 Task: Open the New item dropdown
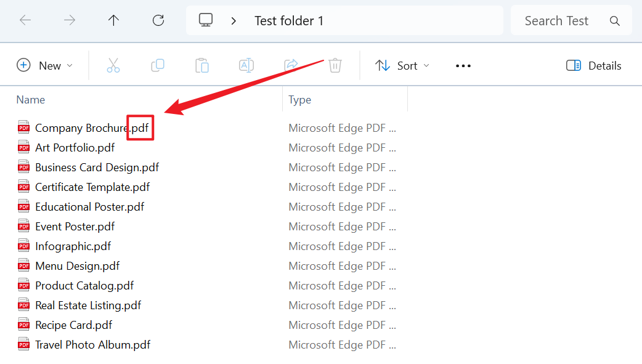pos(45,65)
